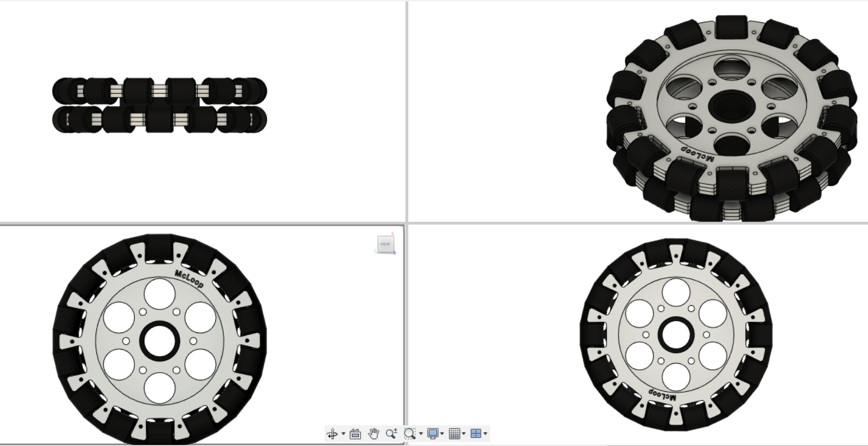Select the wheel in the perspective viewport
This screenshot has width=868, height=446.
[732, 118]
